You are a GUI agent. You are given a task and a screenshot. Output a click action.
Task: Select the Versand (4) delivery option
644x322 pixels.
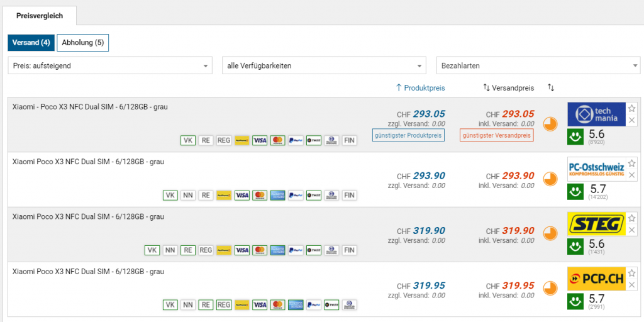pyautogui.click(x=31, y=43)
